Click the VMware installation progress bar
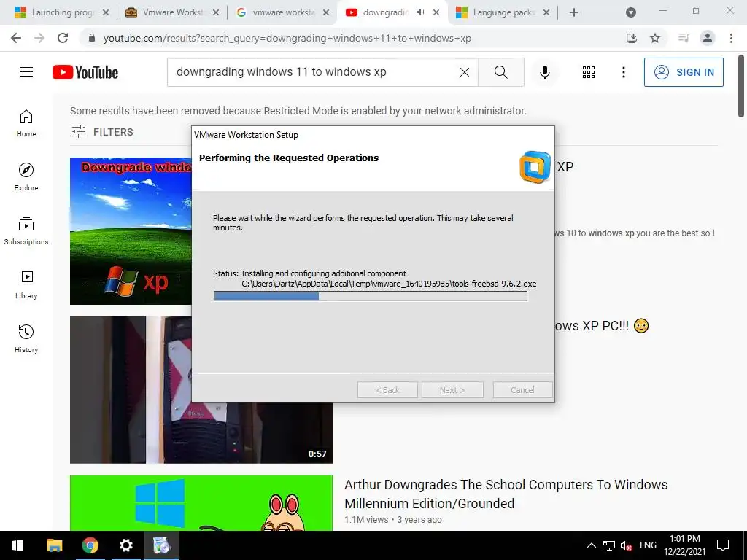Viewport: 747px width, 560px height. [371, 296]
